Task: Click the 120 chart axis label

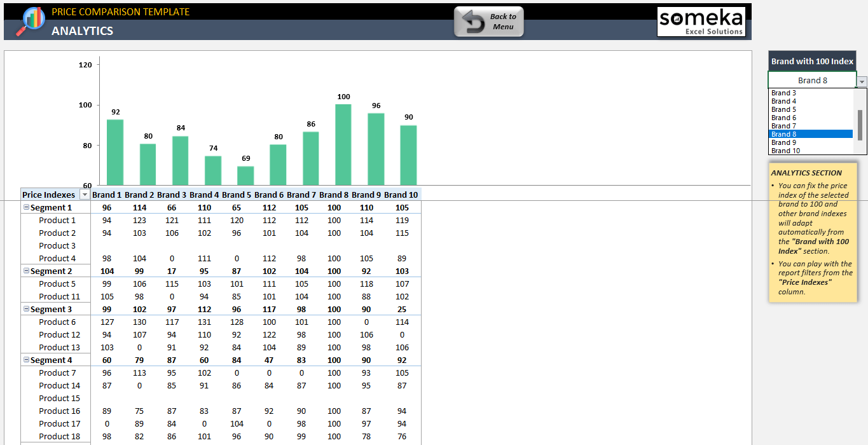Action: [x=85, y=65]
